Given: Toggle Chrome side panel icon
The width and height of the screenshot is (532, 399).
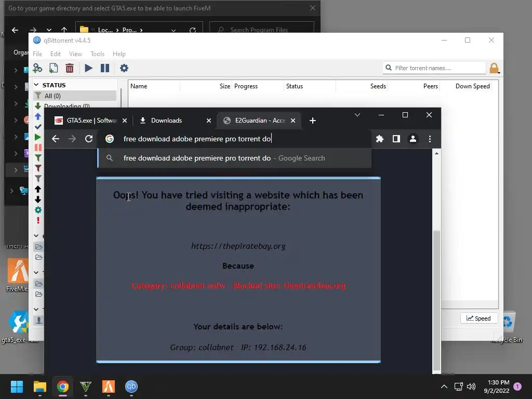Looking at the screenshot, I should [x=396, y=138].
